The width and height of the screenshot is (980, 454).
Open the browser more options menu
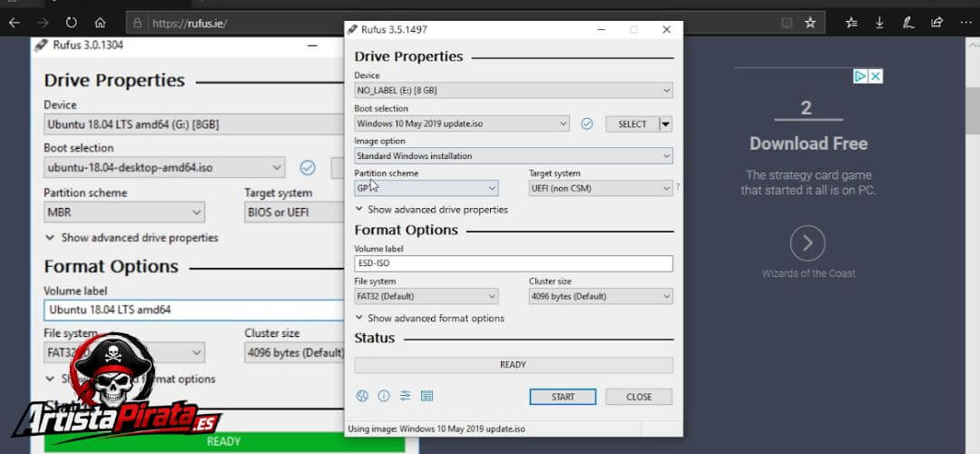point(965,23)
